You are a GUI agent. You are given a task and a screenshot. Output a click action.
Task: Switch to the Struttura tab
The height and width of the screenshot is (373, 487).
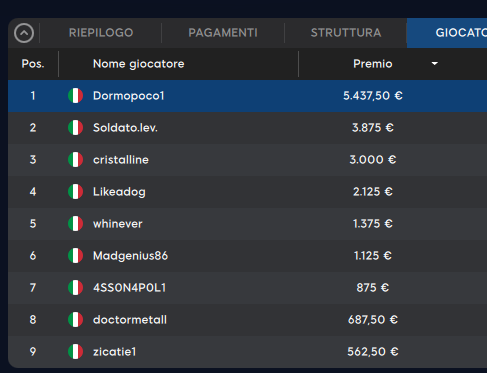[x=346, y=33]
